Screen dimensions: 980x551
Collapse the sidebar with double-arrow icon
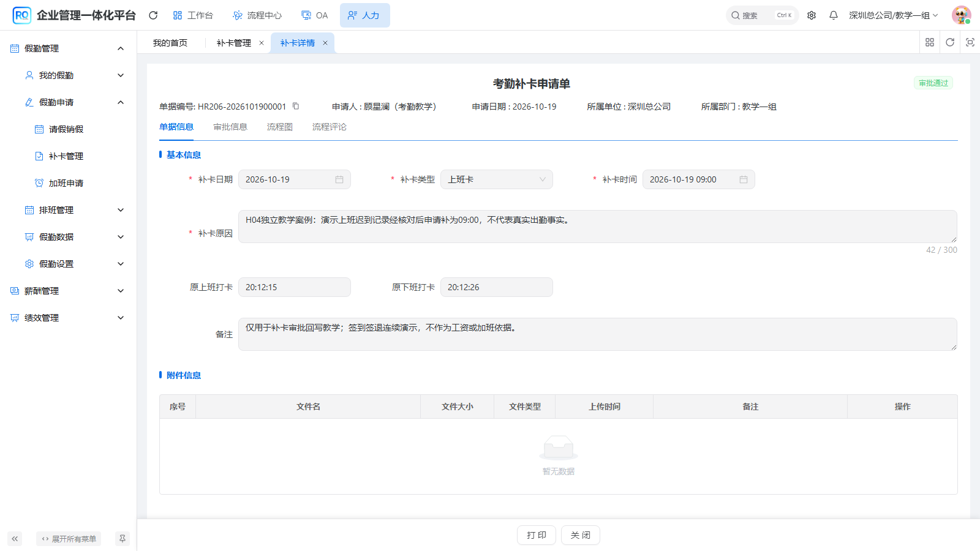pyautogui.click(x=15, y=539)
